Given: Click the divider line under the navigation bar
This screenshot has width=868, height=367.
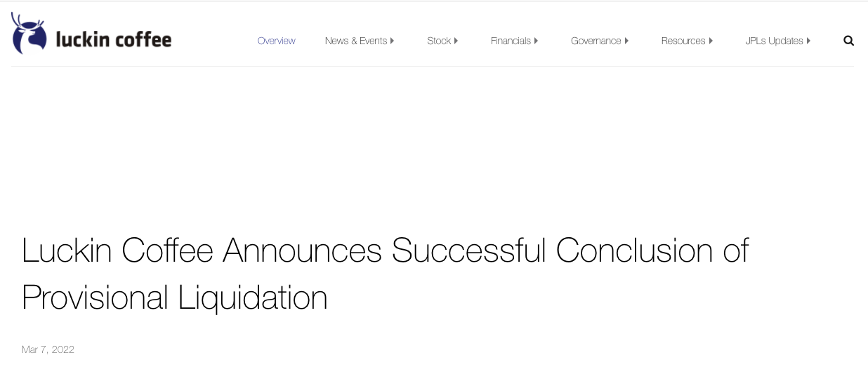Looking at the screenshot, I should 433,66.
